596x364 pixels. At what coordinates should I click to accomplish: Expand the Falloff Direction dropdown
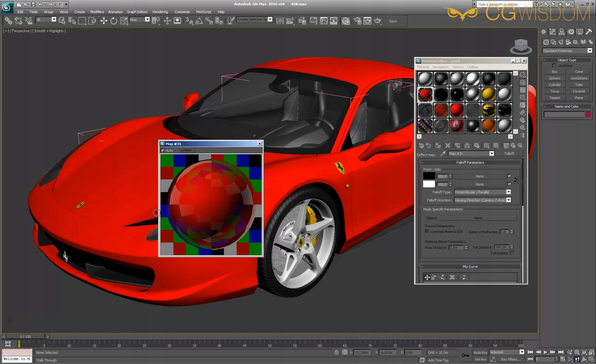[508, 200]
